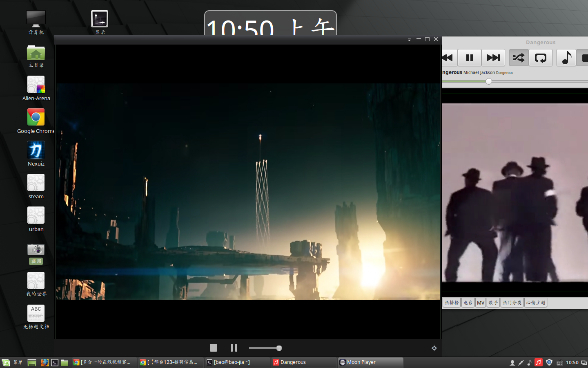Open keyboard layout tray icon

[x=559, y=362]
